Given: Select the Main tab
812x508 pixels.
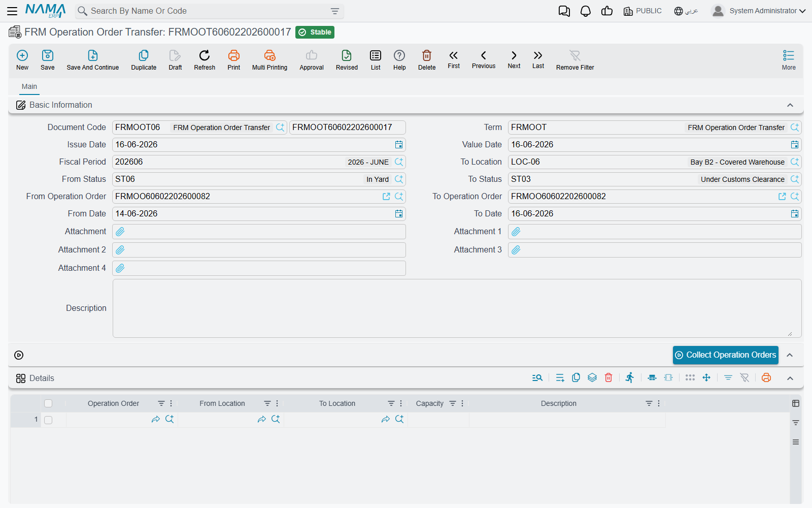Looking at the screenshot, I should (29, 86).
